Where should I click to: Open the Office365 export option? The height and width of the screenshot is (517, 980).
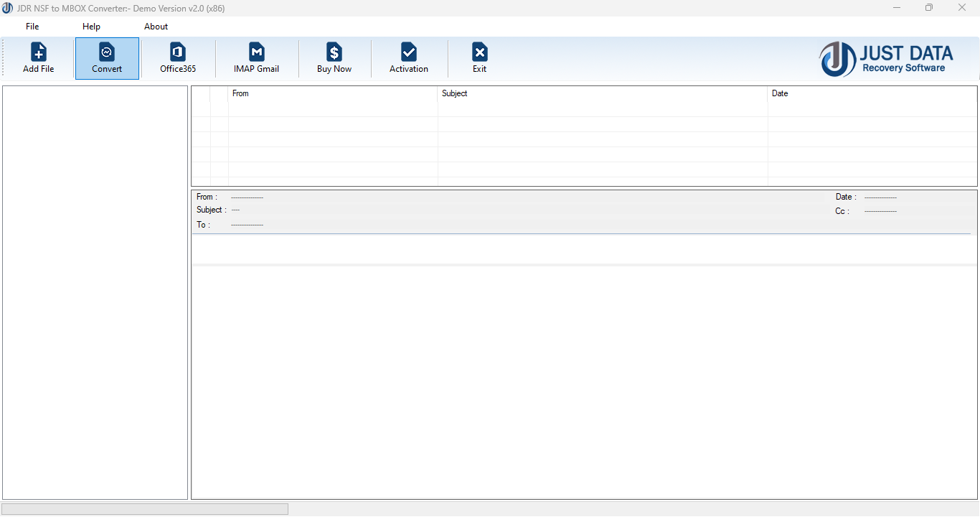coord(178,58)
